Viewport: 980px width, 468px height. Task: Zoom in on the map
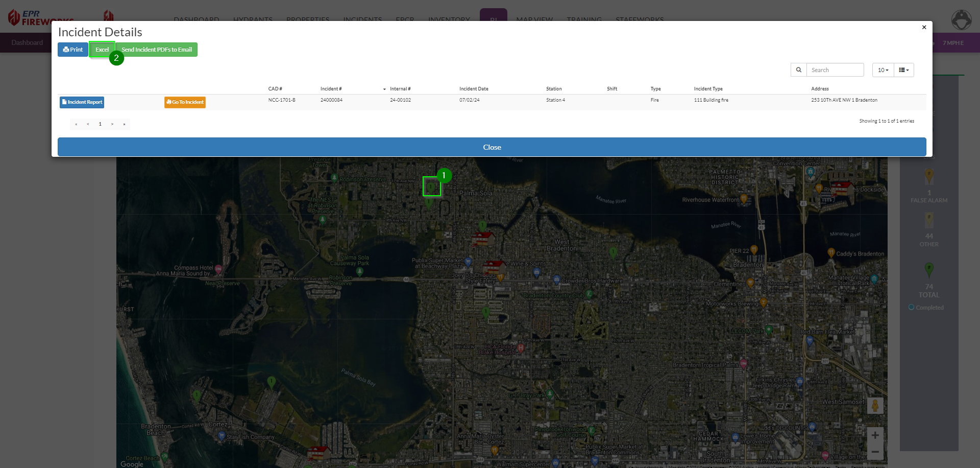pos(875,435)
